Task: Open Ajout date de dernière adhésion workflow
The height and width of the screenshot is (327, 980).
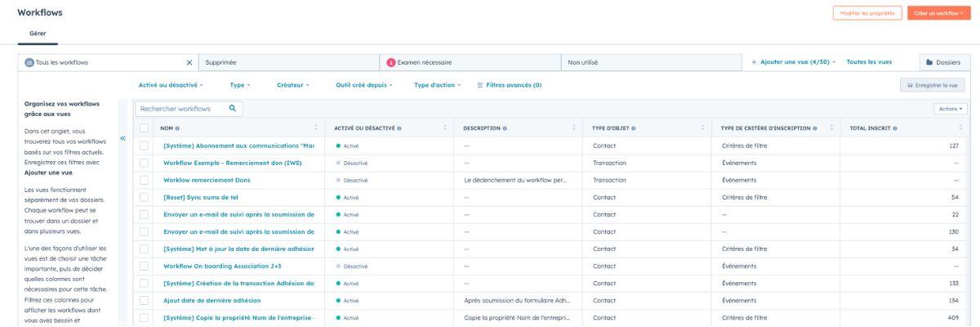Action: pos(212,300)
